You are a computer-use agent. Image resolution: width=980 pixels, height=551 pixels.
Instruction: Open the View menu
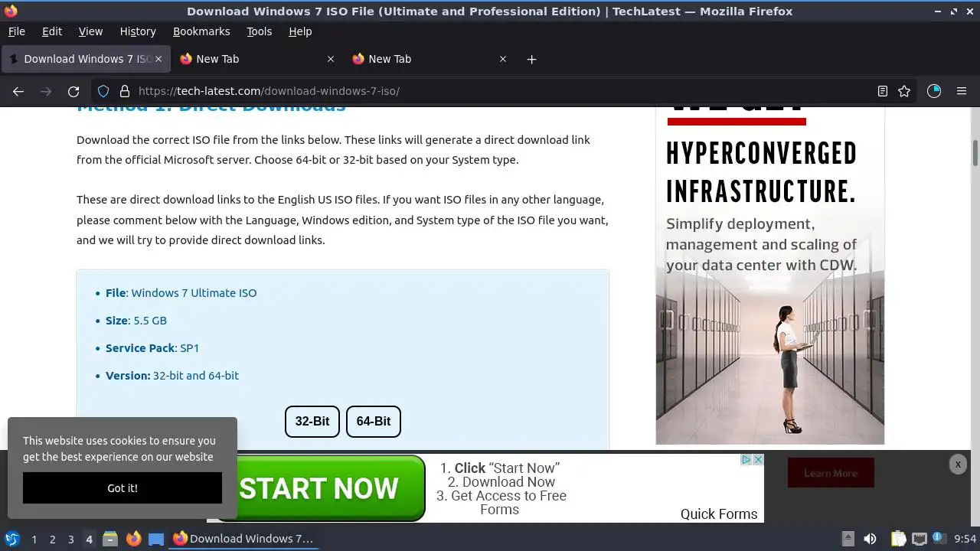[90, 31]
